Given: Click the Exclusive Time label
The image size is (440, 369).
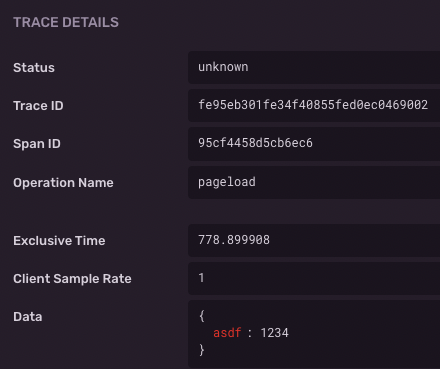Looking at the screenshot, I should (59, 241).
